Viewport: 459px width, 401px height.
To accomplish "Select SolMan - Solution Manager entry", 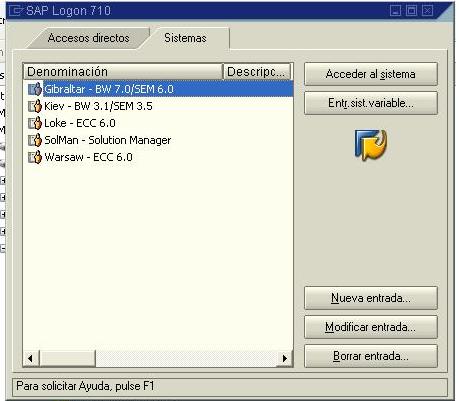I will (x=108, y=140).
